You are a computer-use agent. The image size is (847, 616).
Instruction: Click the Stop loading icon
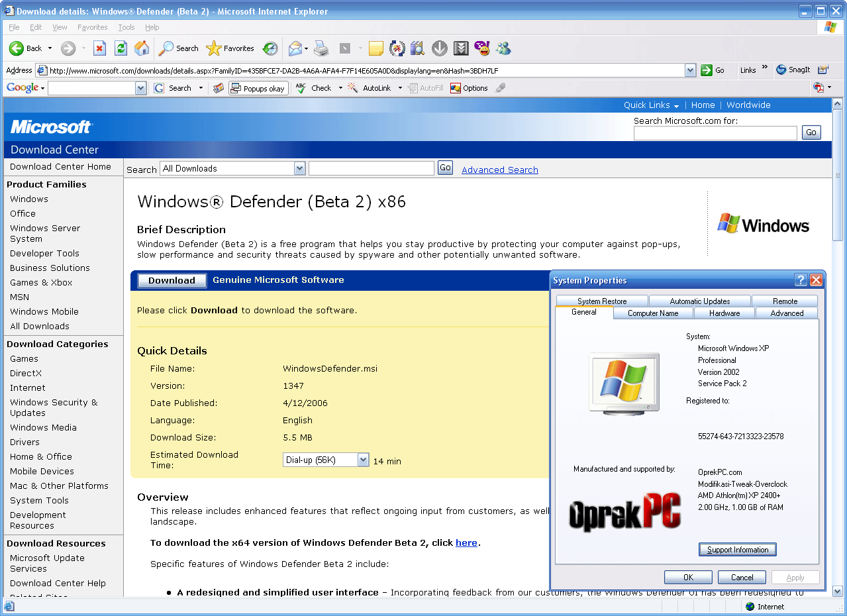tap(99, 48)
